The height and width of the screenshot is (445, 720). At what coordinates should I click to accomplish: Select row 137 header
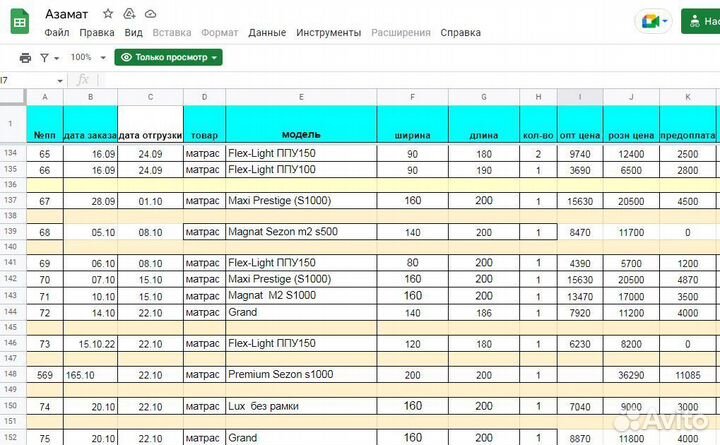point(11,200)
